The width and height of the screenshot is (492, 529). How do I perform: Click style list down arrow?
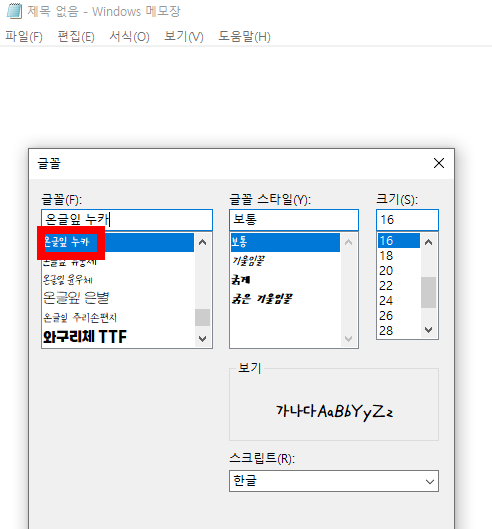[349, 338]
